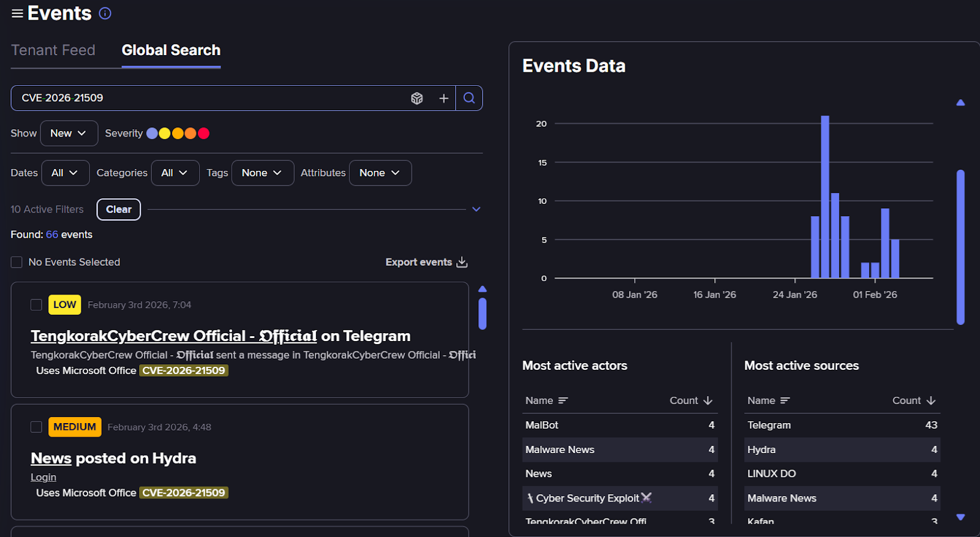Tick the No Events Selected checkbox
The height and width of the screenshot is (537, 980).
pos(17,262)
